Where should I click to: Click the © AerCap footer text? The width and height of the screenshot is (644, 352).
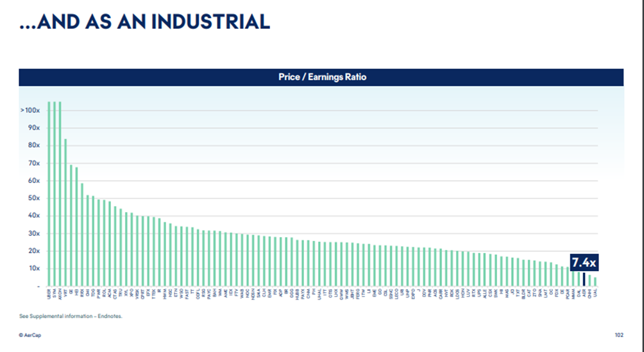pyautogui.click(x=33, y=334)
